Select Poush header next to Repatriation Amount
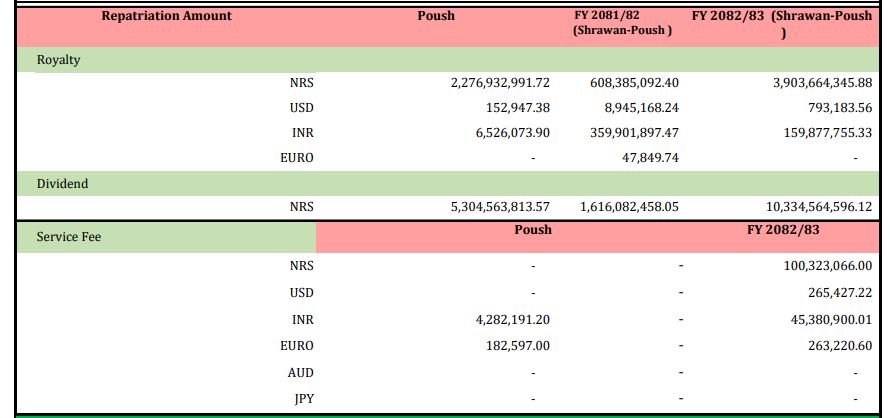The image size is (890, 418). [x=435, y=16]
